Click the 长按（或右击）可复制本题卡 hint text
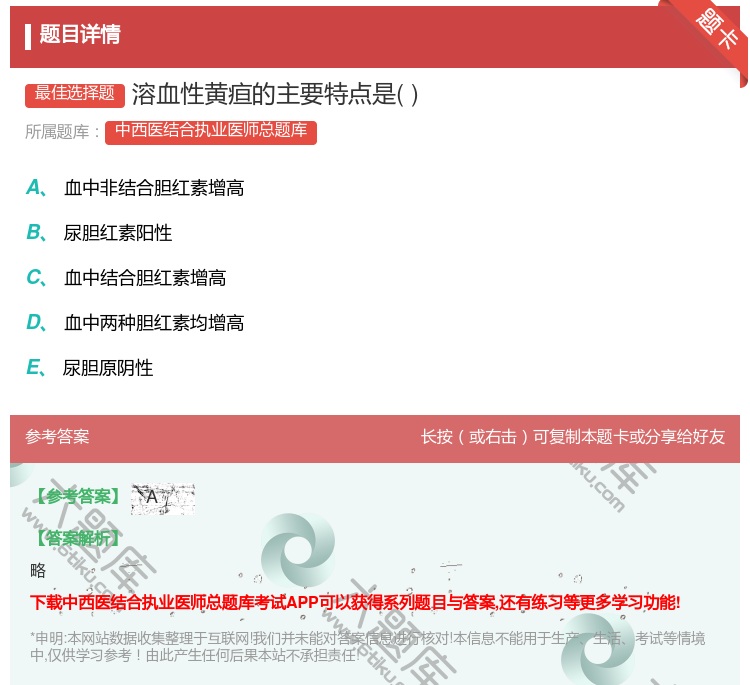This screenshot has height=685, width=750. point(573,436)
